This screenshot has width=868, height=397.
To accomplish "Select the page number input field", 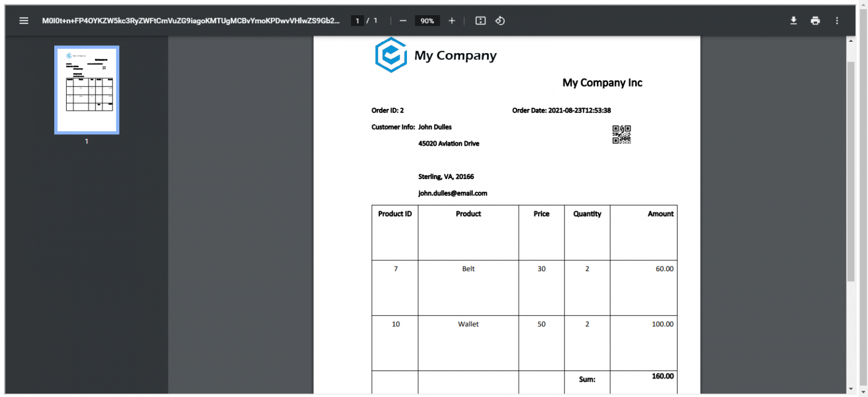I will click(357, 21).
